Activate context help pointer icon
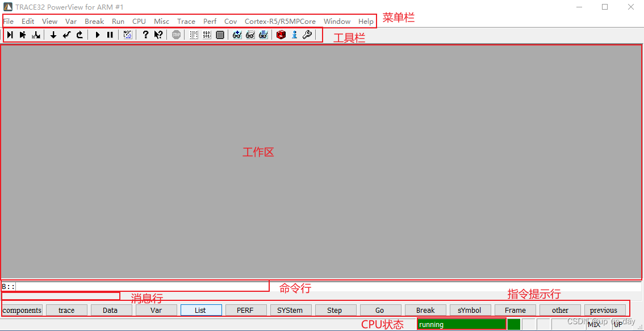 pyautogui.click(x=158, y=35)
